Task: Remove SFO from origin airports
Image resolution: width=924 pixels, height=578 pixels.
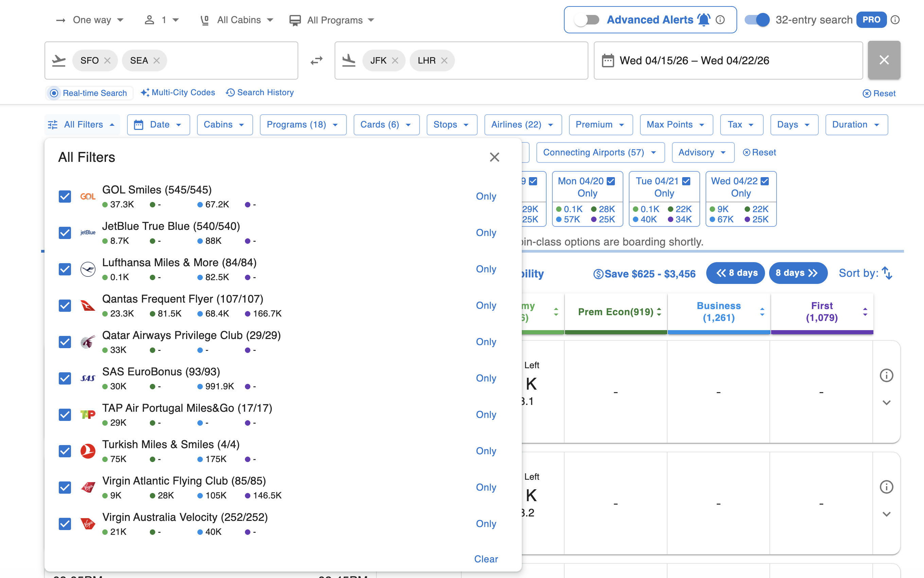Action: (x=107, y=61)
